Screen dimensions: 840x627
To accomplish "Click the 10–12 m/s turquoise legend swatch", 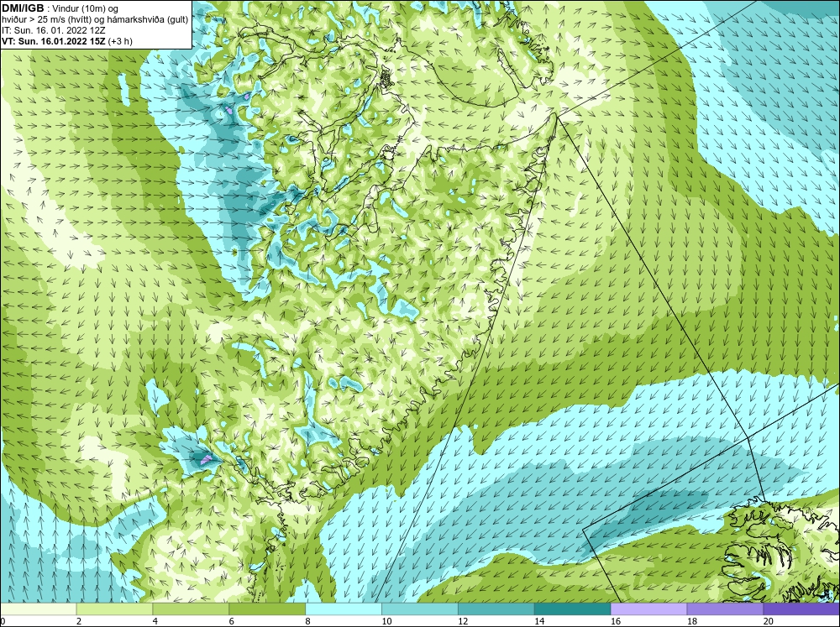I will (420, 609).
